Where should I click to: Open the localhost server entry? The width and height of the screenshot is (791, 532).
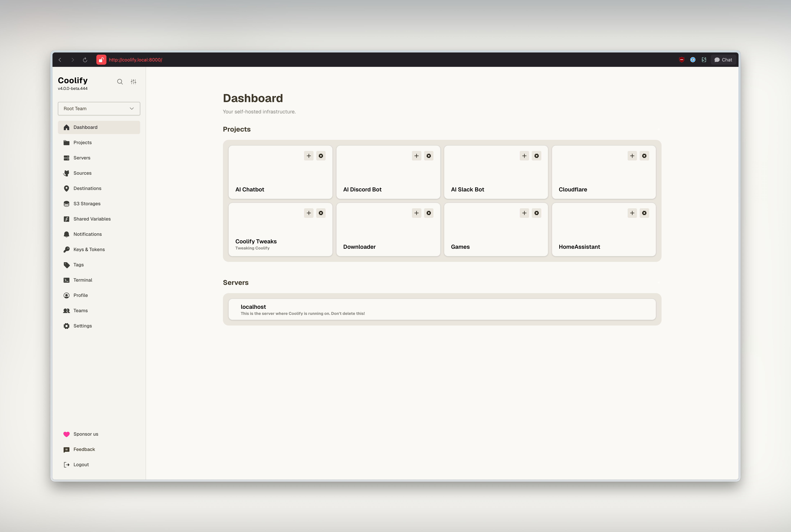pos(441,309)
